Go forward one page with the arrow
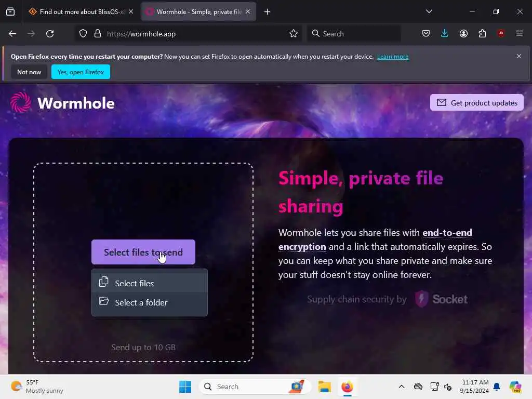 31,34
